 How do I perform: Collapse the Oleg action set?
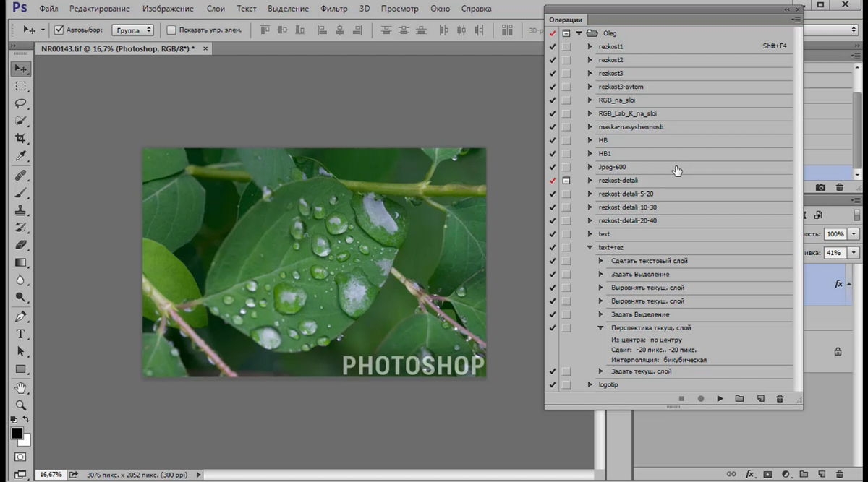(579, 33)
